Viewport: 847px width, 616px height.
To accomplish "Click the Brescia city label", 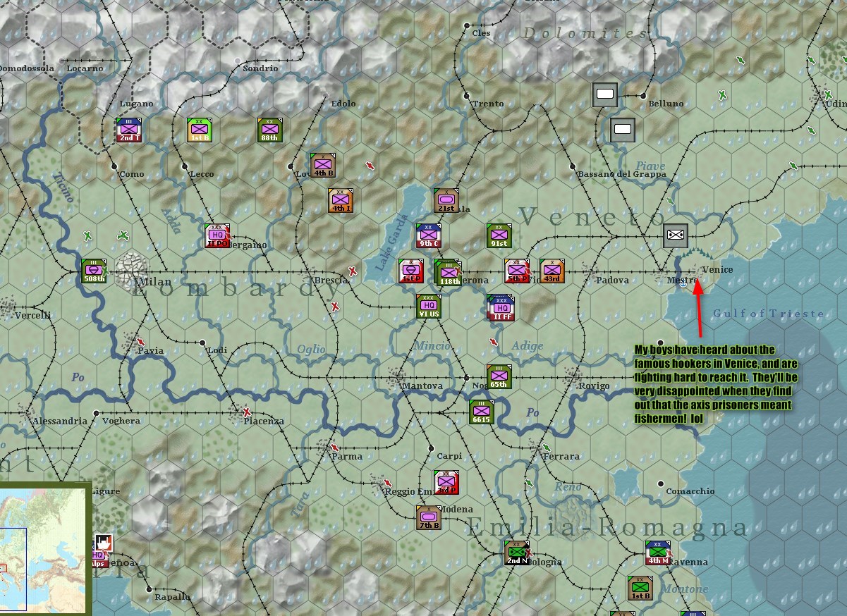I will [331, 281].
